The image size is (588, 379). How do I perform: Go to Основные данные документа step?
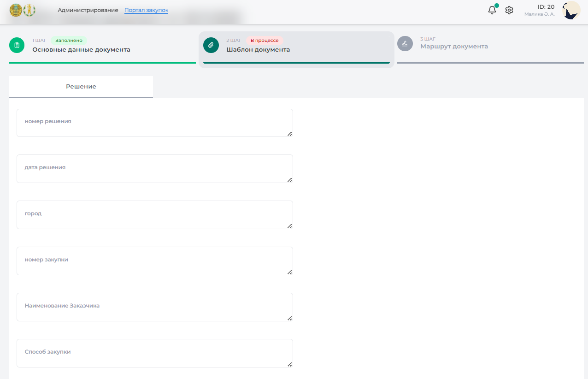coord(81,50)
